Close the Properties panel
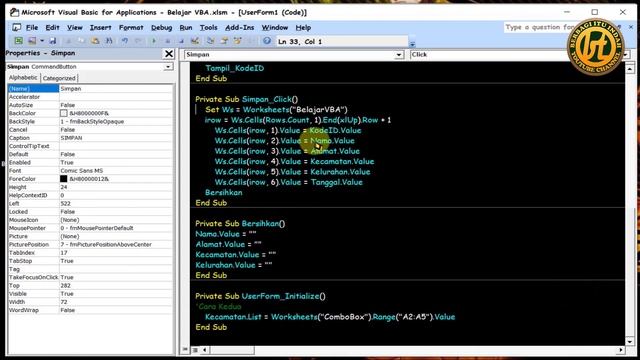 [169, 53]
